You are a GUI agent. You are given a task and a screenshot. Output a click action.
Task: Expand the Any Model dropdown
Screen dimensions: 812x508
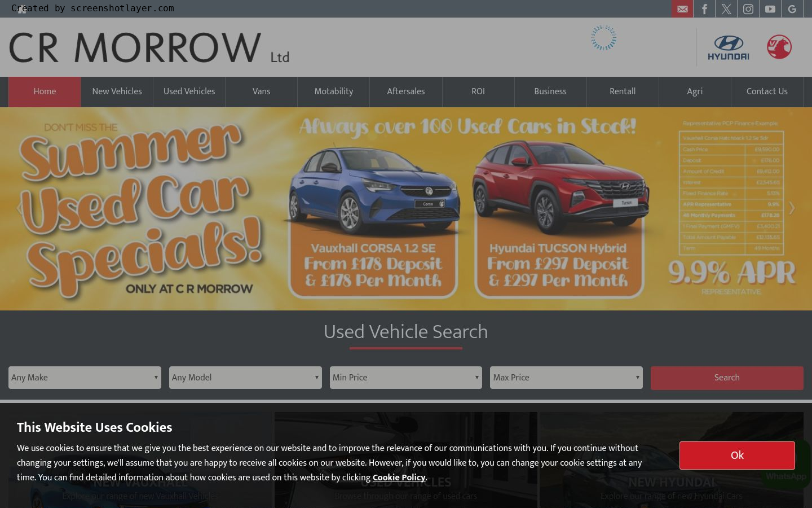(245, 378)
